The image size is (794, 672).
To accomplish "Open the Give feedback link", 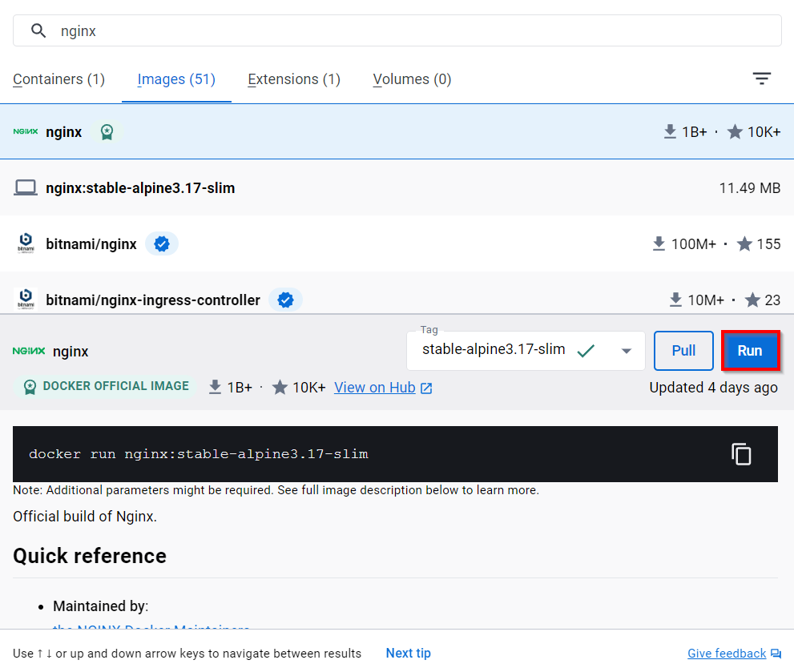I will point(727,654).
